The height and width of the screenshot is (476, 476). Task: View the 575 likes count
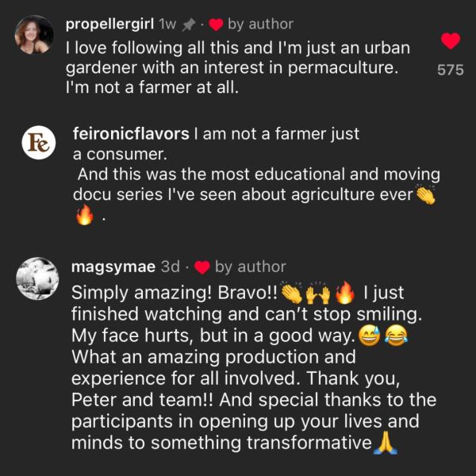click(450, 70)
